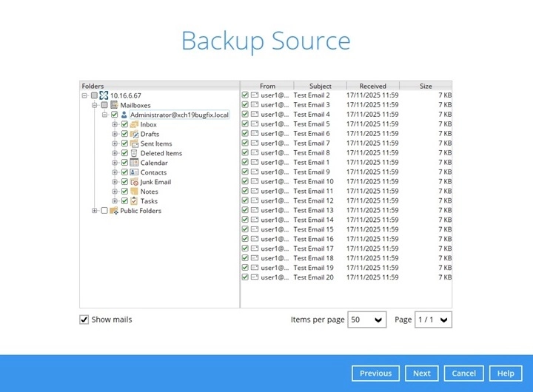The height and width of the screenshot is (392, 533).
Task: Click the envelope icon for Test Email 5
Action: pyautogui.click(x=255, y=124)
